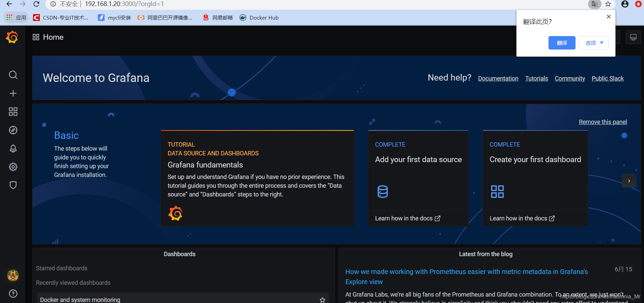Click the browser address bar URL
The image size is (644, 303).
click(124, 4)
